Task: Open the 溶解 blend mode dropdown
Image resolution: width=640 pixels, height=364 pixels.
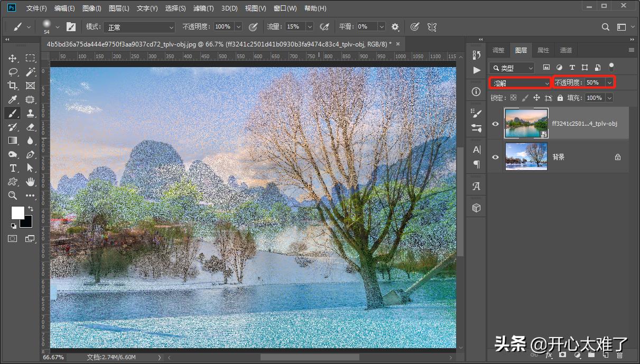Action: [521, 83]
